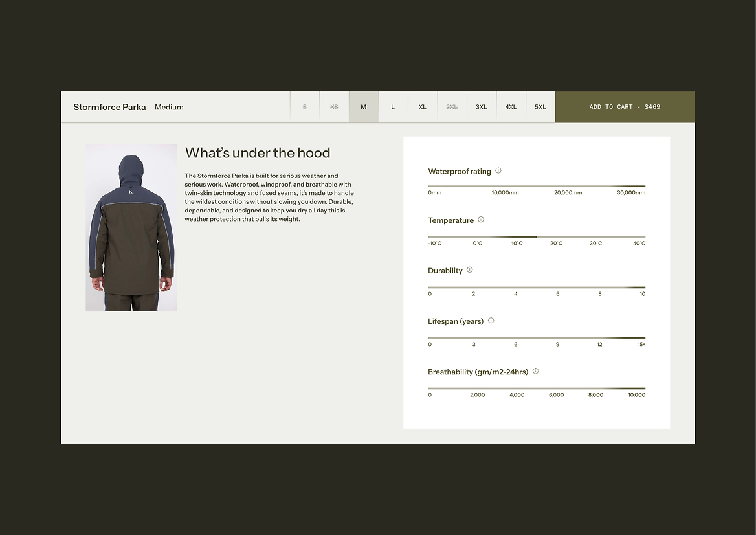This screenshot has width=756, height=535.
Task: Choose size L
Action: click(x=393, y=107)
